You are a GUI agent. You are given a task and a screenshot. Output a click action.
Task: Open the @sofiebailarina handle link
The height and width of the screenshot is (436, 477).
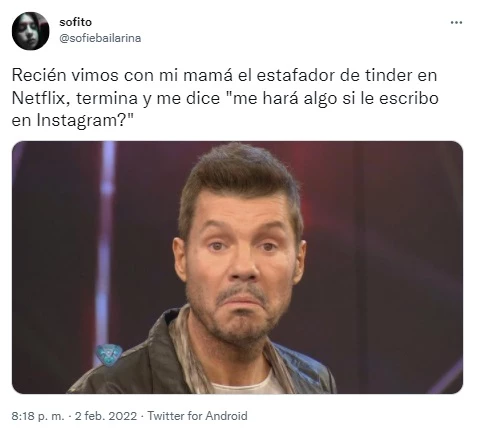coord(100,38)
